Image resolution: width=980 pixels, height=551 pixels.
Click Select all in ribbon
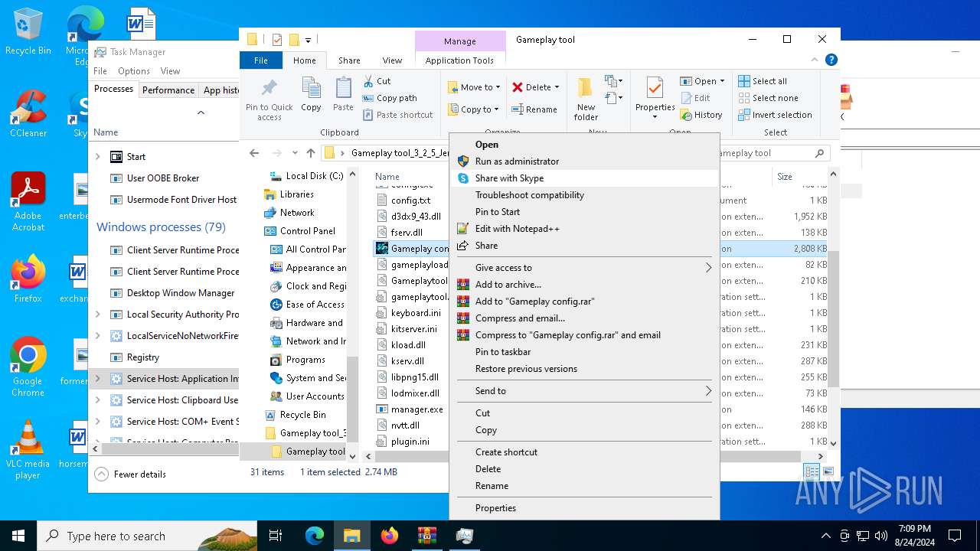pos(763,81)
